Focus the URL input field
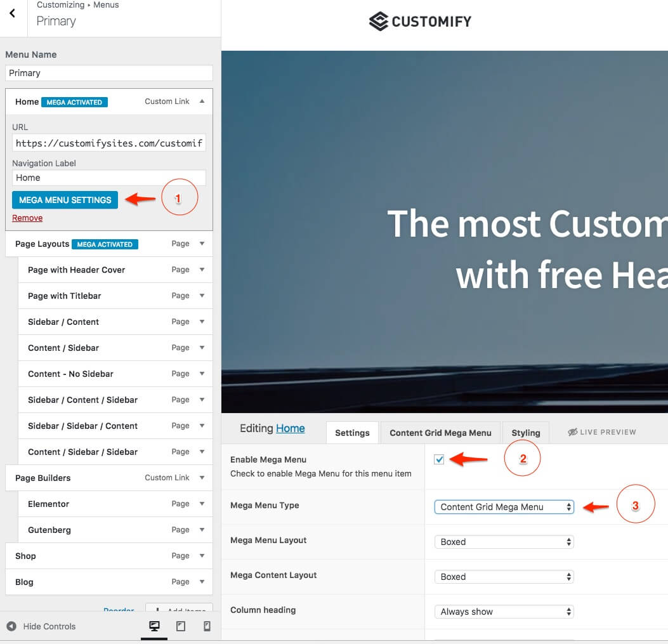 109,143
